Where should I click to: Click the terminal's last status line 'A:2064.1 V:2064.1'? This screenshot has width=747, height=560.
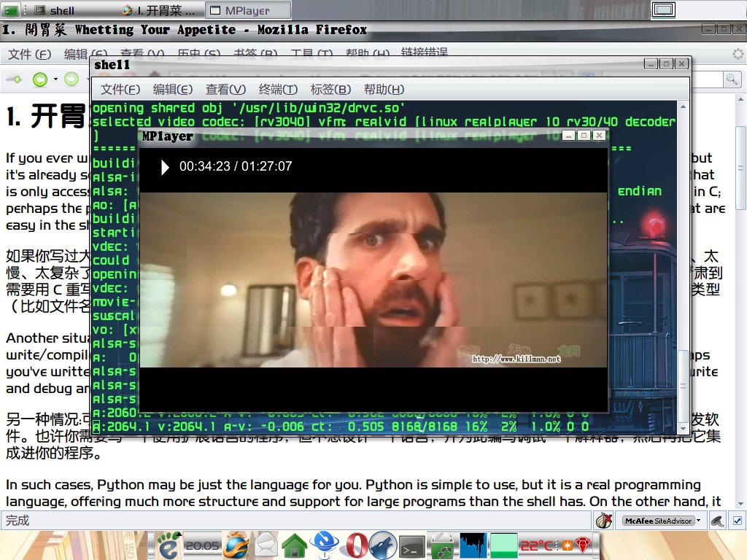[x=341, y=427]
